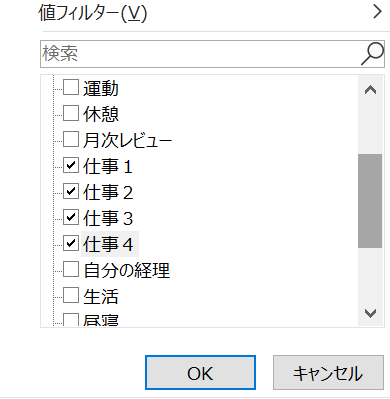
Task: Click the search magnifier icon
Action: pyautogui.click(x=373, y=53)
